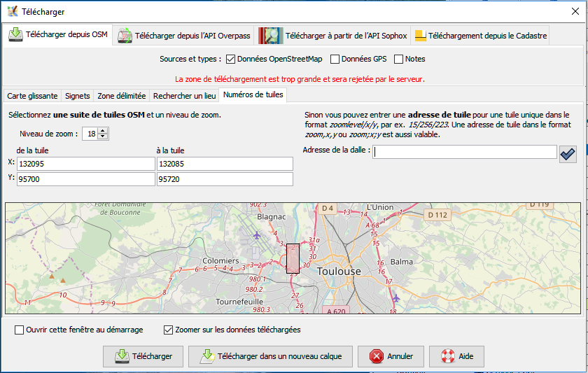Decrease zoom level with down arrow
The image size is (588, 373).
pos(104,136)
